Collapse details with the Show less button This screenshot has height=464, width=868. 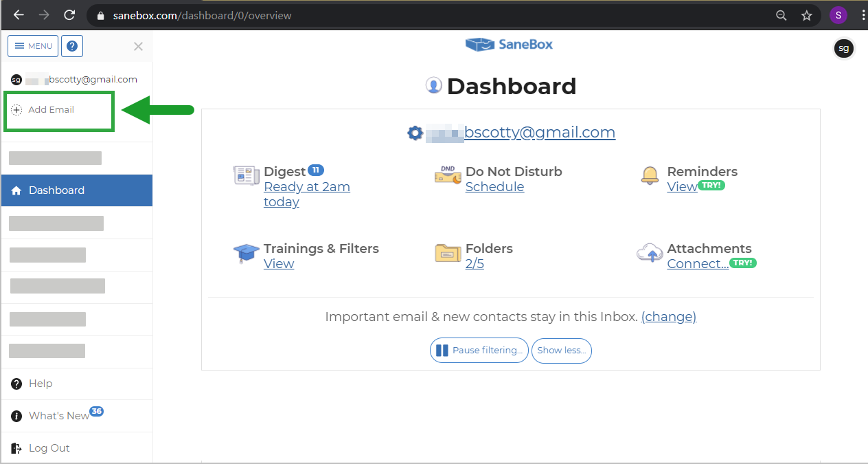561,351
